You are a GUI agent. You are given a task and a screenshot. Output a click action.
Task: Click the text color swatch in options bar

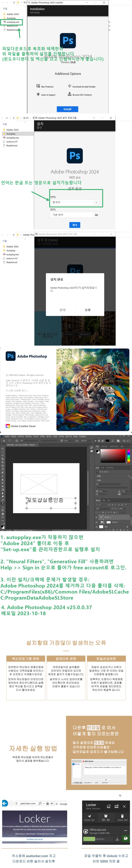tap(107, 440)
